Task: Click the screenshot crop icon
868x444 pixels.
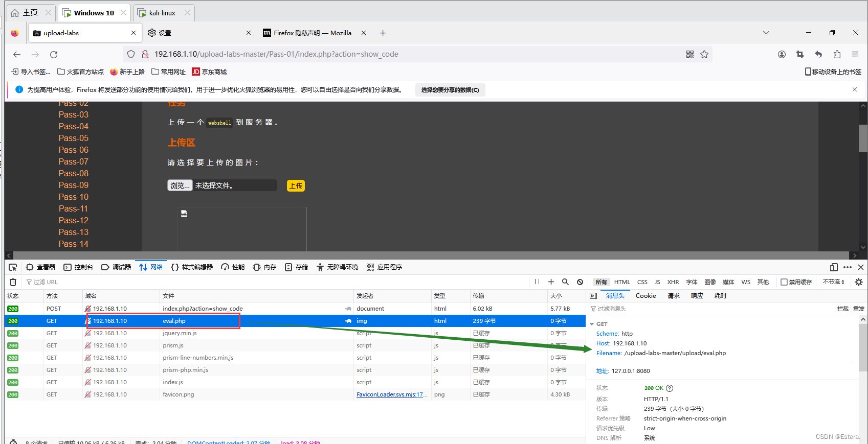Action: click(x=800, y=54)
